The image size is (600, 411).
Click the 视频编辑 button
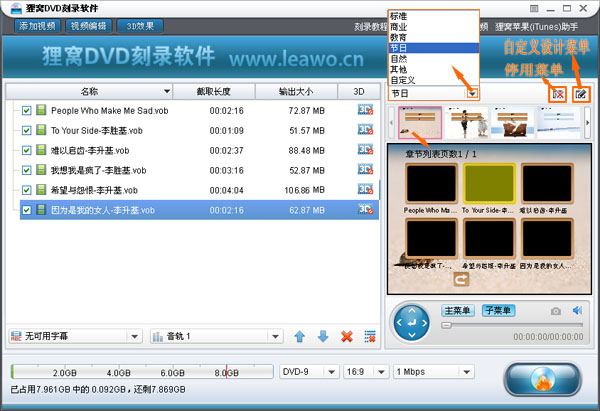pyautogui.click(x=89, y=26)
